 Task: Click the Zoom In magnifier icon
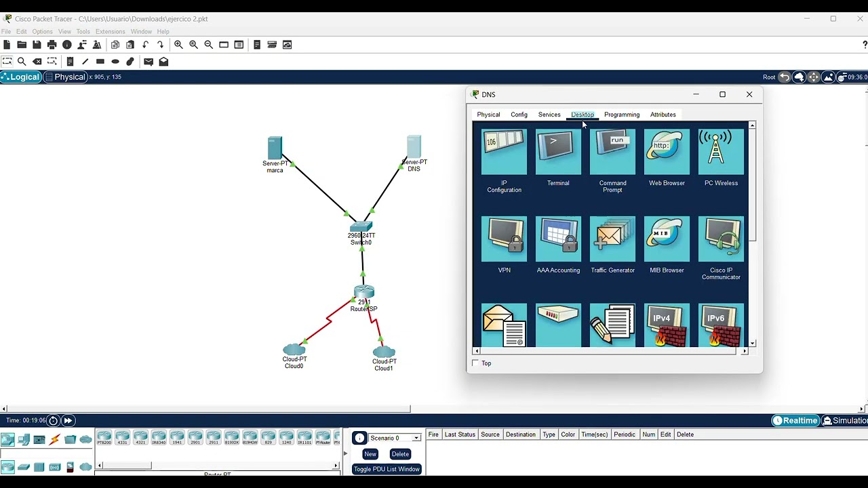pos(178,45)
